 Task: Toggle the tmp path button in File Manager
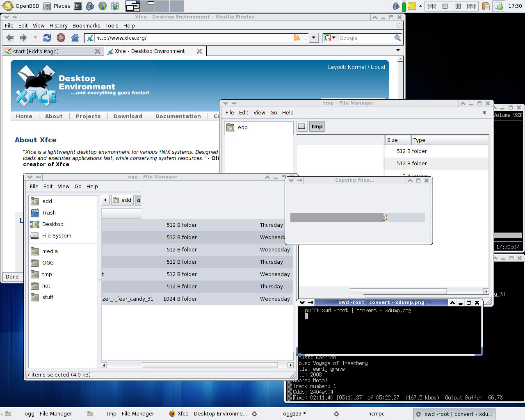pos(317,126)
